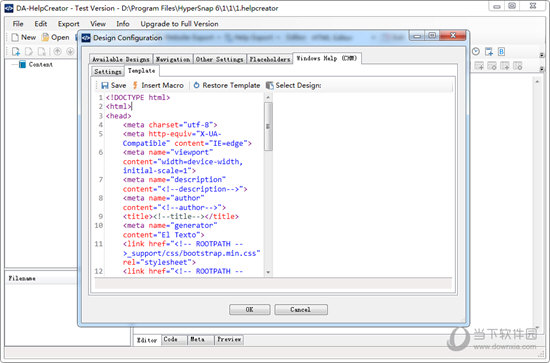Image resolution: width=550 pixels, height=363 pixels.
Task: Click the New label in main toolbar
Action: [x=28, y=37]
